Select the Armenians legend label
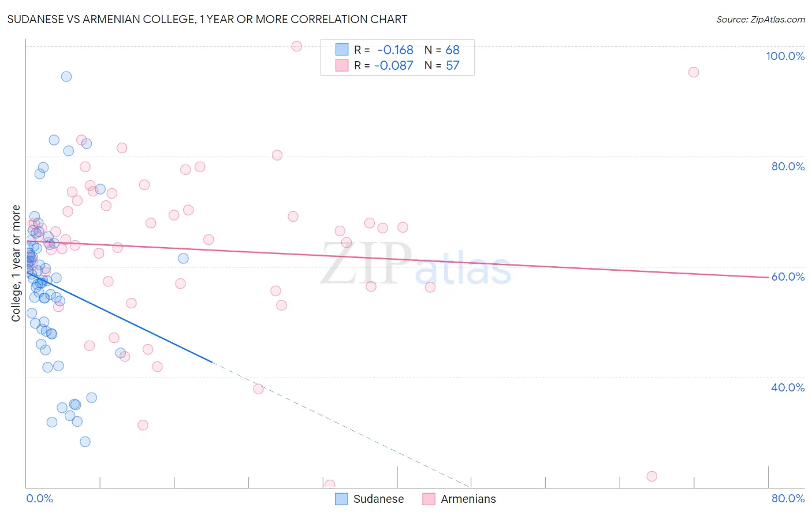 [468, 499]
